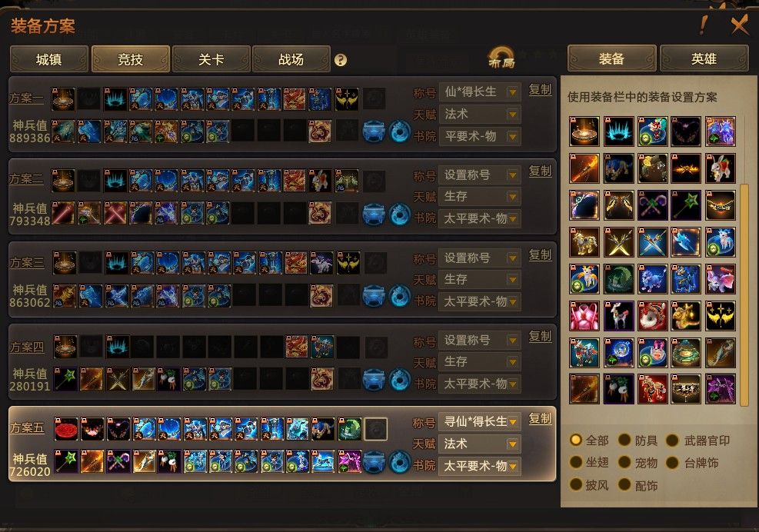759x532 pixels.
Task: Switch to the 城镇 tab
Action: click(x=49, y=59)
